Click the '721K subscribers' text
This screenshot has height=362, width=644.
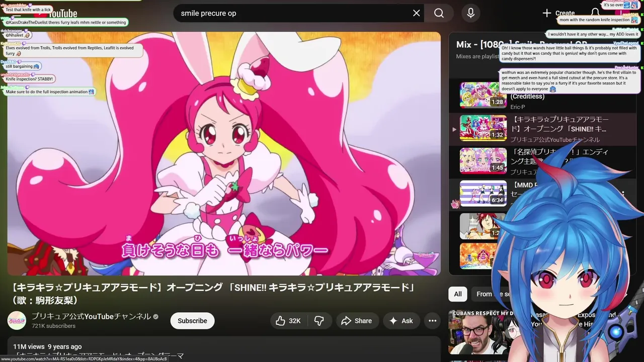click(53, 326)
